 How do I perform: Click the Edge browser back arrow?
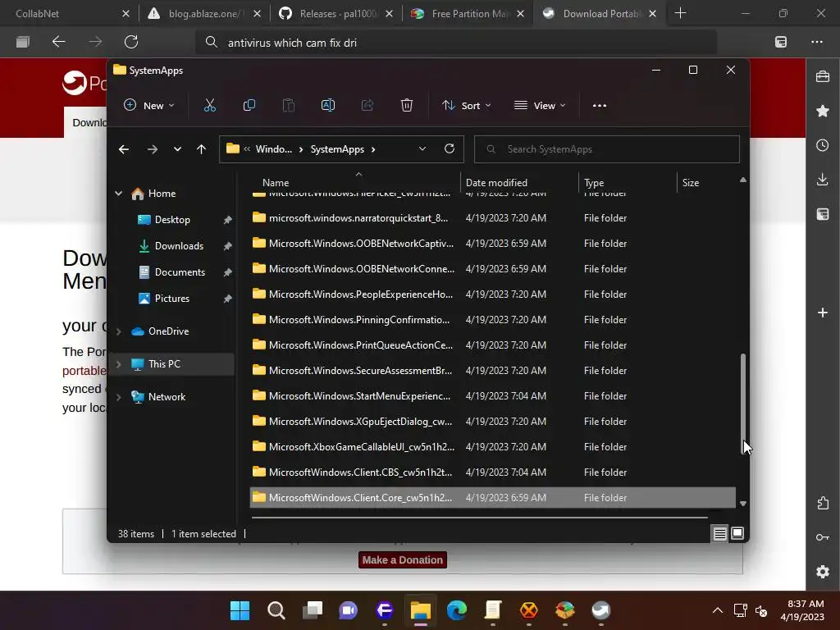point(59,42)
